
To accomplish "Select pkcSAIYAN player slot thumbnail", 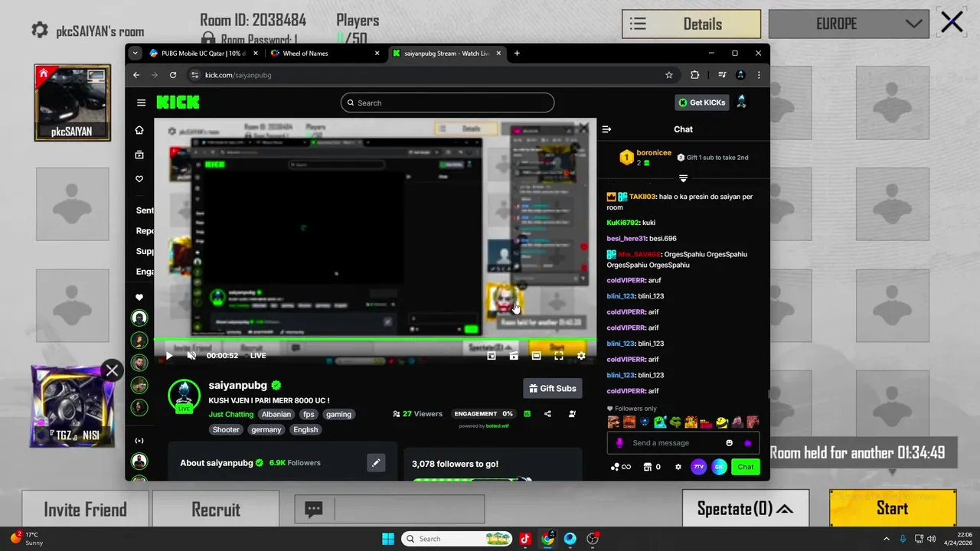I will pyautogui.click(x=72, y=103).
